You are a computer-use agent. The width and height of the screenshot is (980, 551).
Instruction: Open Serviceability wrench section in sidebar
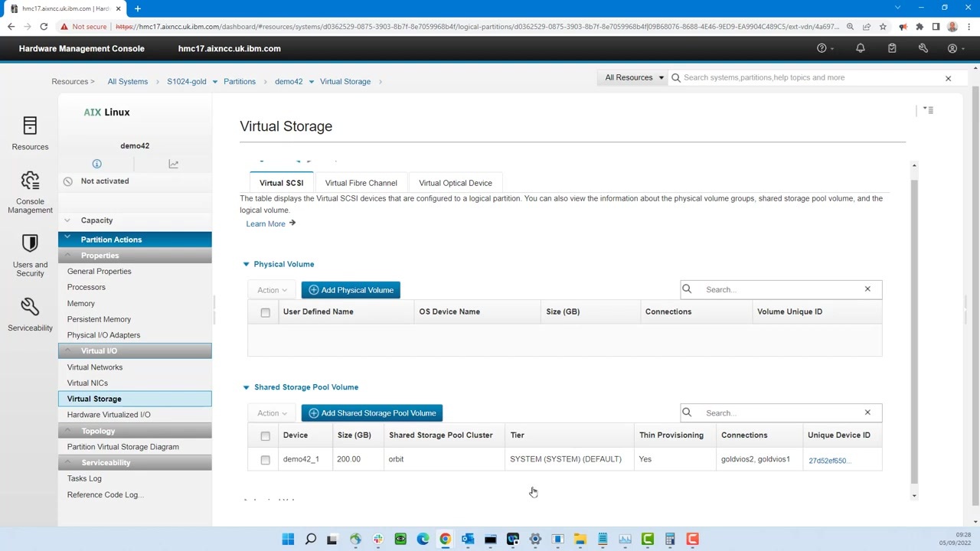[x=30, y=315]
